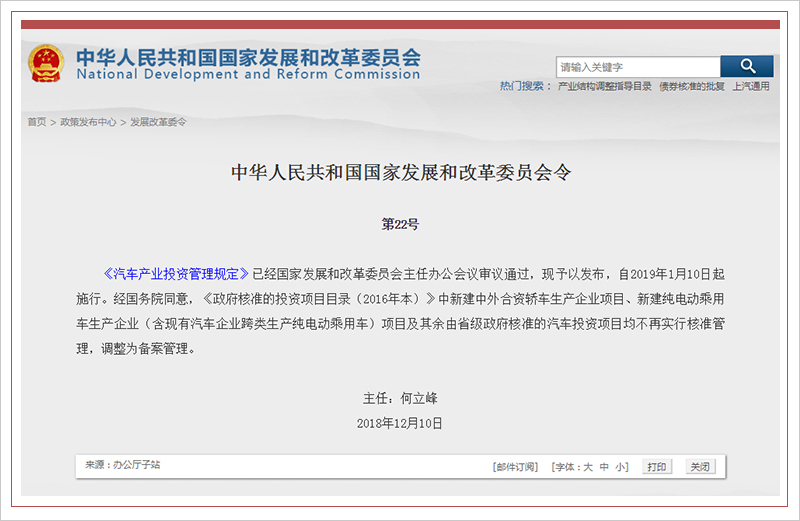Go to 首页 in breadcrumb

click(x=36, y=122)
